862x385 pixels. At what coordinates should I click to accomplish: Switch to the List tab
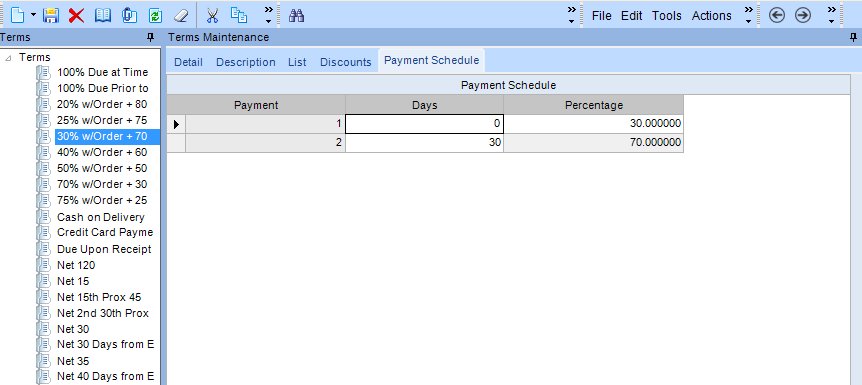[x=297, y=62]
